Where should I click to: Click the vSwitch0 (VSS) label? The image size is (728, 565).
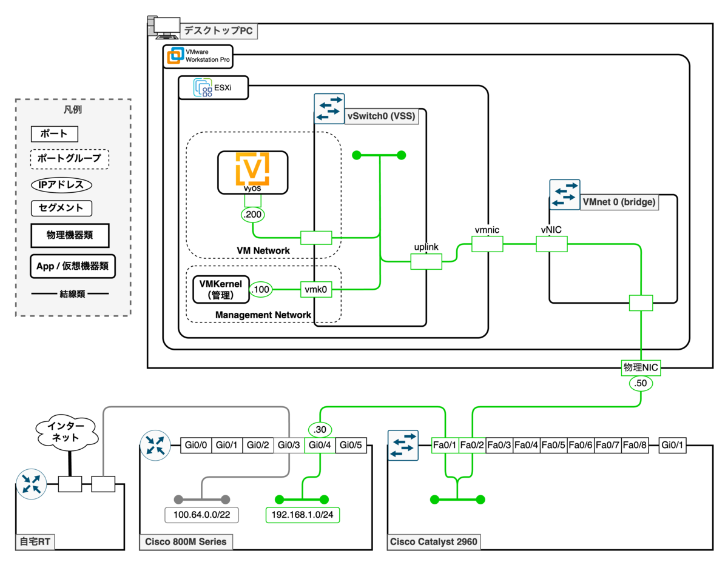point(381,116)
